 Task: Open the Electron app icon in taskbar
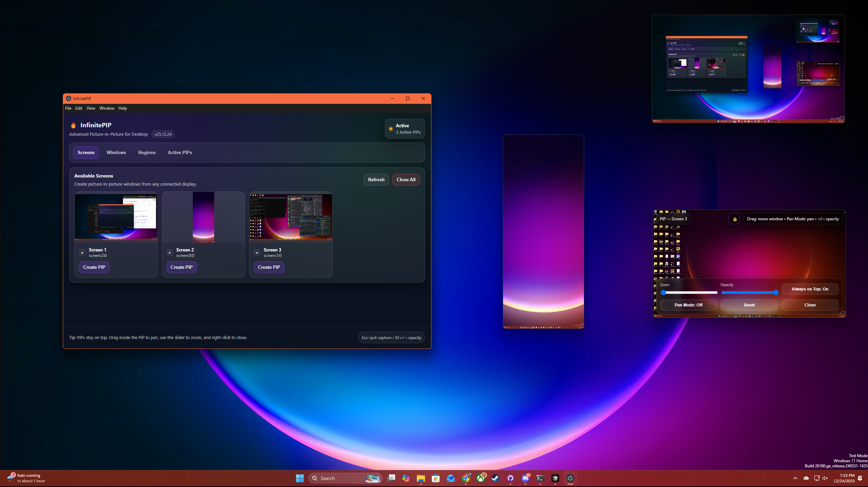[570, 478]
